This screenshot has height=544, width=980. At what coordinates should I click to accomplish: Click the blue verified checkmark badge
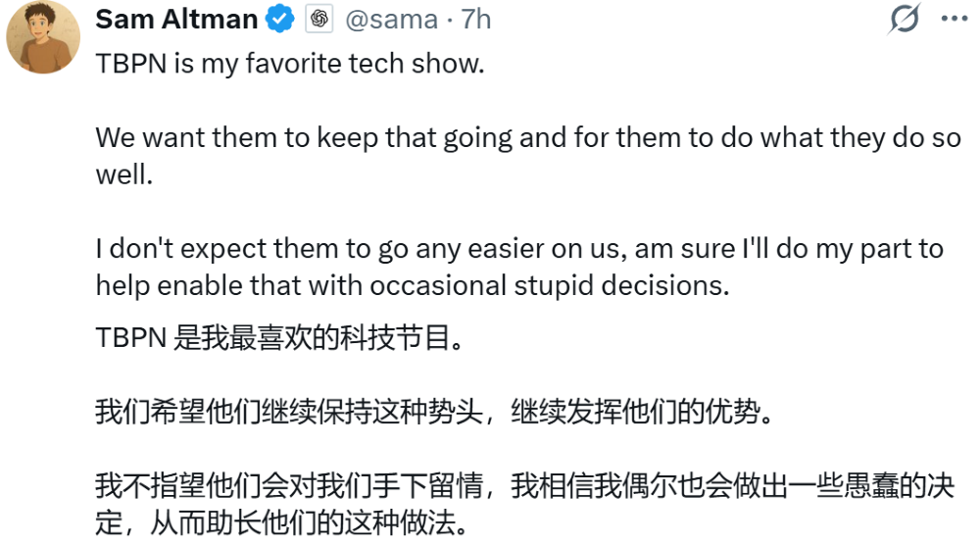tap(281, 19)
